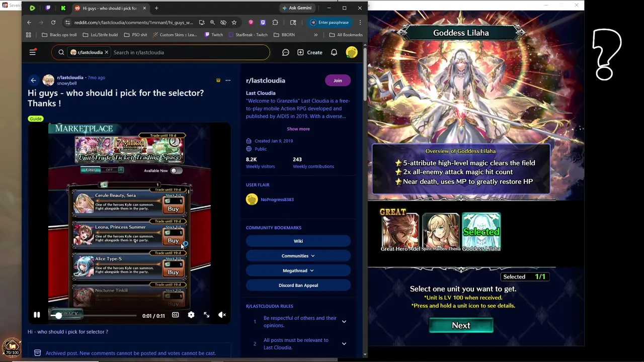Open LoL/Strife build bookmark folder
This screenshot has width=644, height=362.
click(100, 35)
